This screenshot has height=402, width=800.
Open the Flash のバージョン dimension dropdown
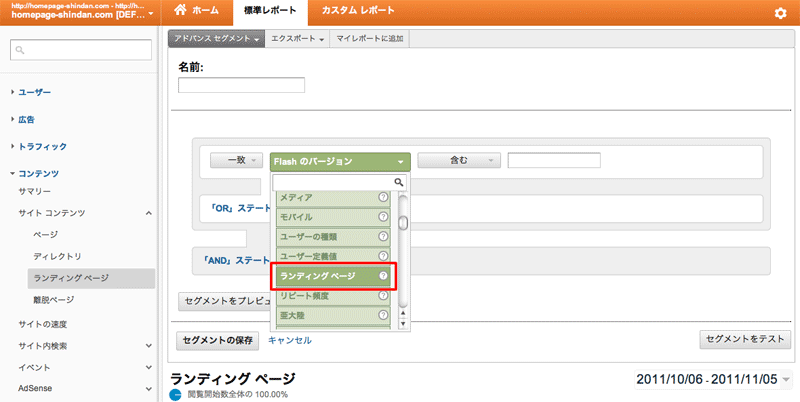[340, 160]
